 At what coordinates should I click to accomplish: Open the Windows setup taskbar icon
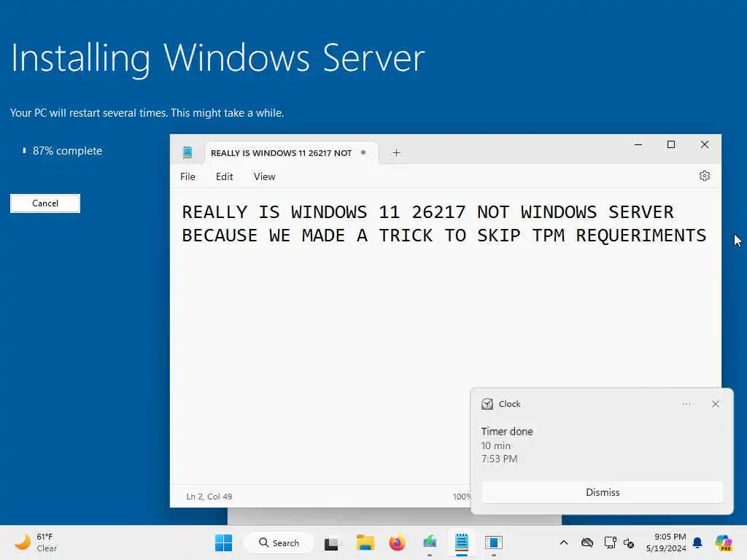pyautogui.click(x=494, y=542)
